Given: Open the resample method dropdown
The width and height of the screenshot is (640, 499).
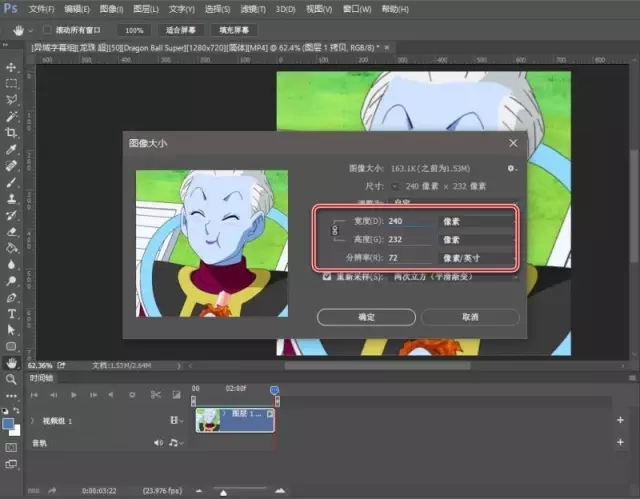Looking at the screenshot, I should pos(454,277).
